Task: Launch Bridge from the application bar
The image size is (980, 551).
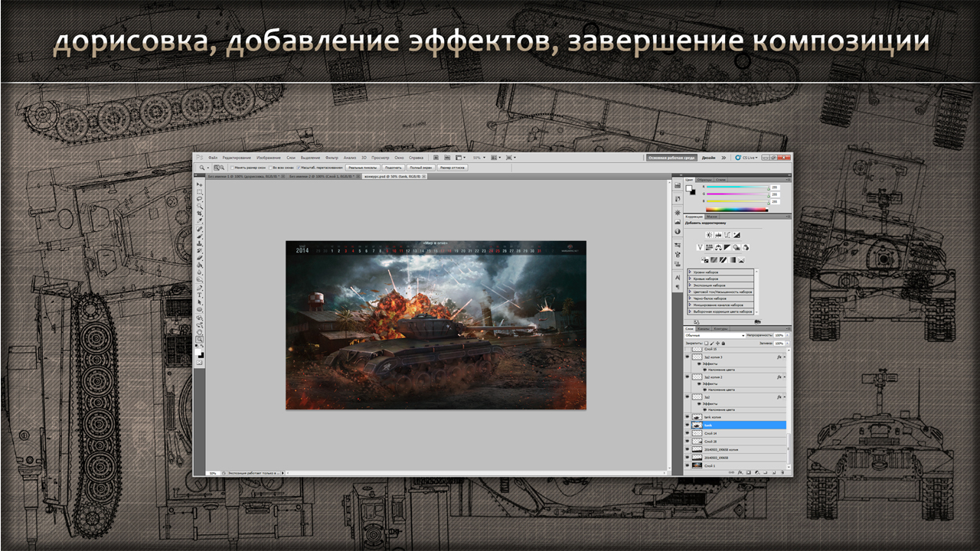Action: point(436,158)
